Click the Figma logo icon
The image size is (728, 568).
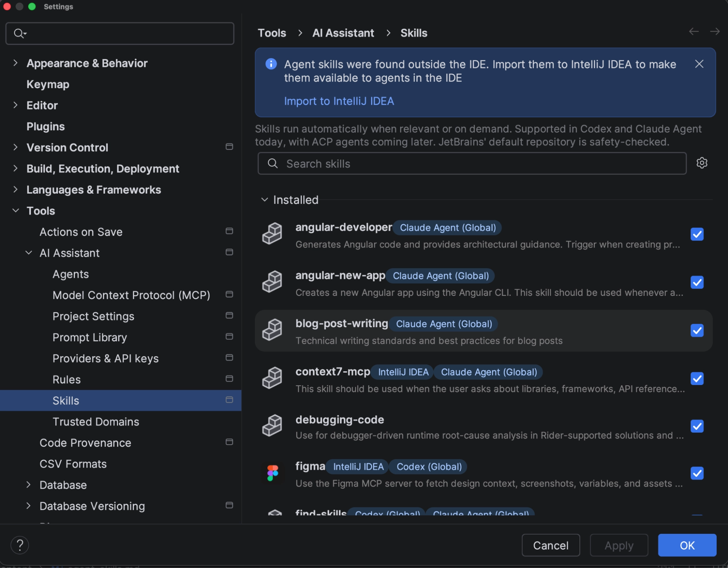click(272, 473)
